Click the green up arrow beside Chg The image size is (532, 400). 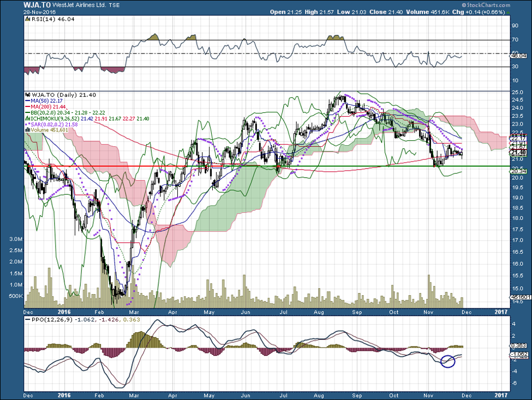pyautogui.click(x=508, y=12)
